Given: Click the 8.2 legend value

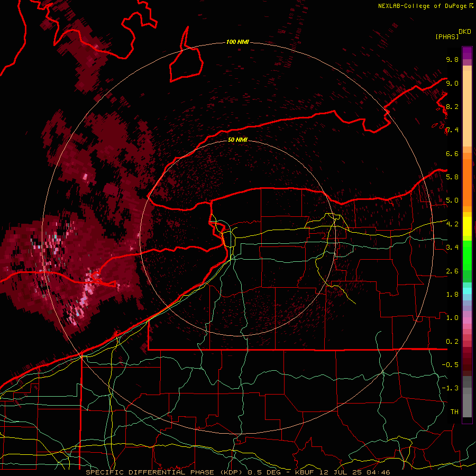Looking at the screenshot, I should pos(452,106).
